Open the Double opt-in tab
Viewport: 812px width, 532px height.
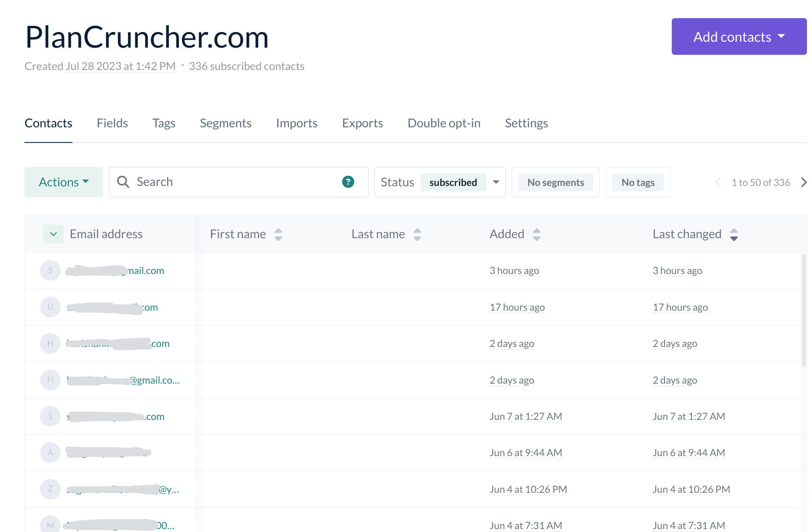click(x=444, y=123)
